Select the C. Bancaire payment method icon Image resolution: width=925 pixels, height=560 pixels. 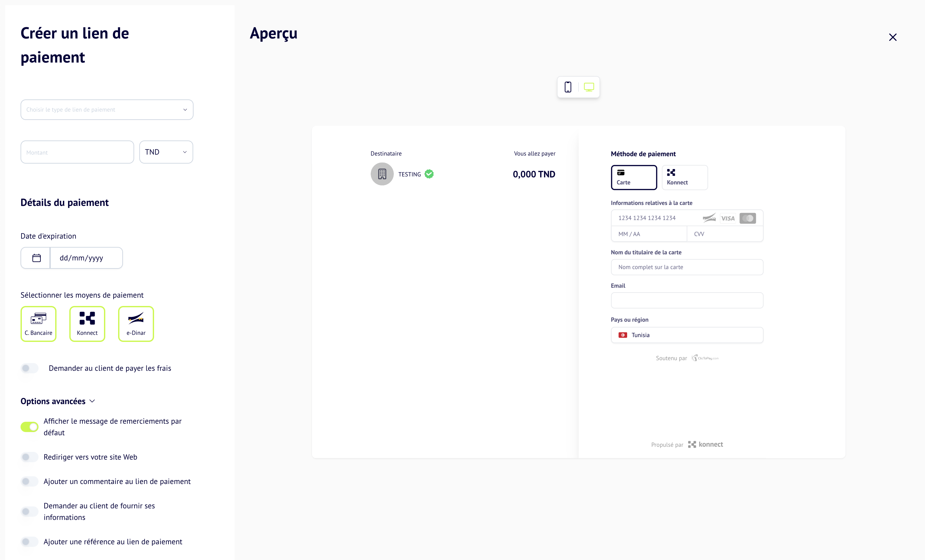coord(38,323)
